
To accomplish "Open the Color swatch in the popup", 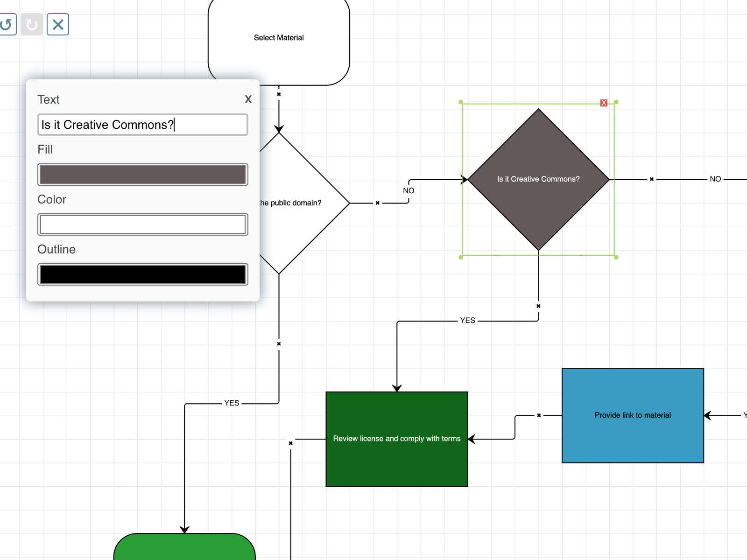I will click(x=142, y=224).
